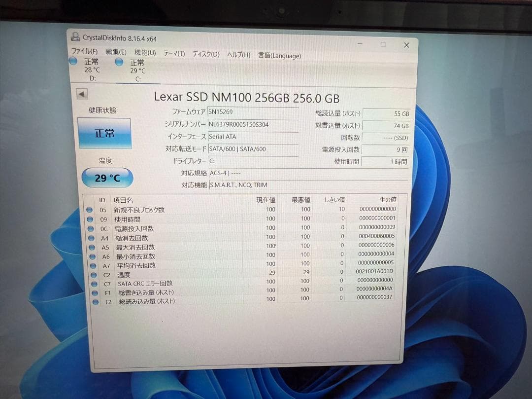Click the CrystalDiskInfo title bar icon
This screenshot has height=399, width=532.
pyautogui.click(x=75, y=37)
